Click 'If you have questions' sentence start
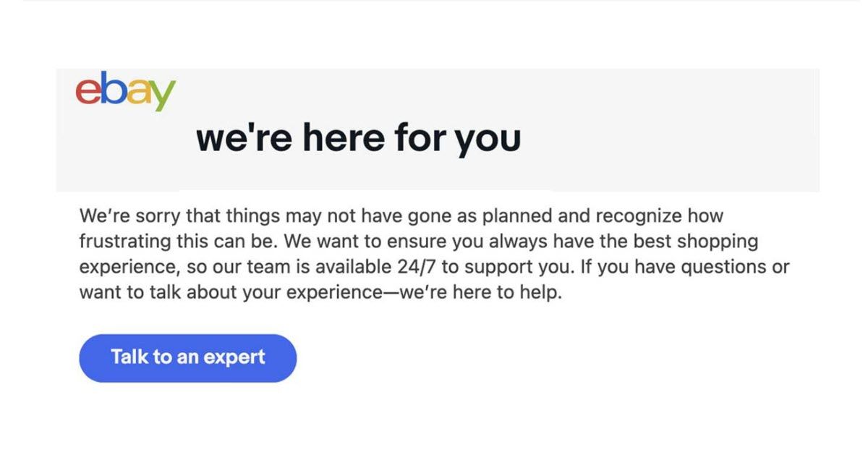868x452 pixels. (x=665, y=267)
